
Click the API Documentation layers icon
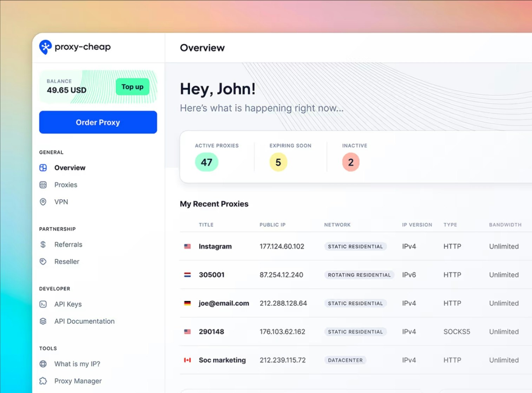pyautogui.click(x=43, y=321)
